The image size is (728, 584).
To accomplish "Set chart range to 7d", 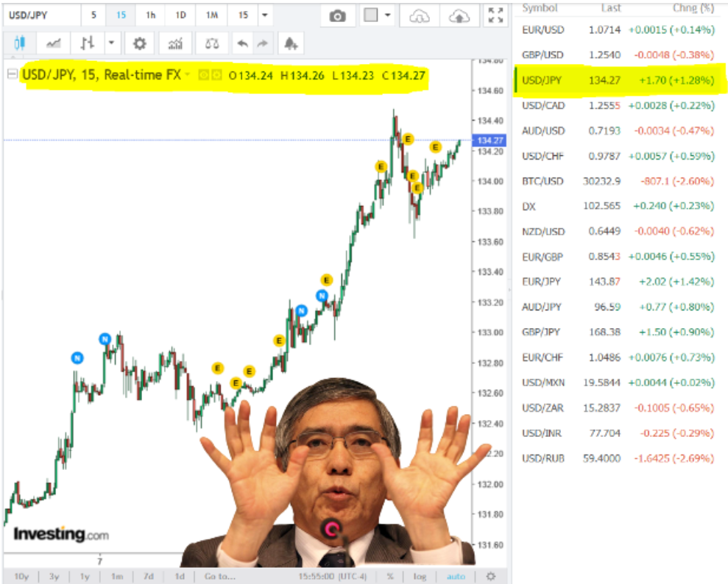I will pos(149,576).
